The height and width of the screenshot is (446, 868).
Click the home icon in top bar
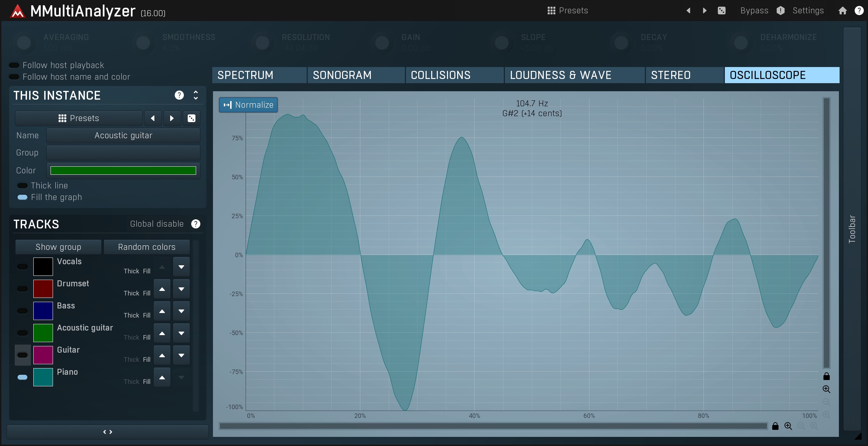842,11
